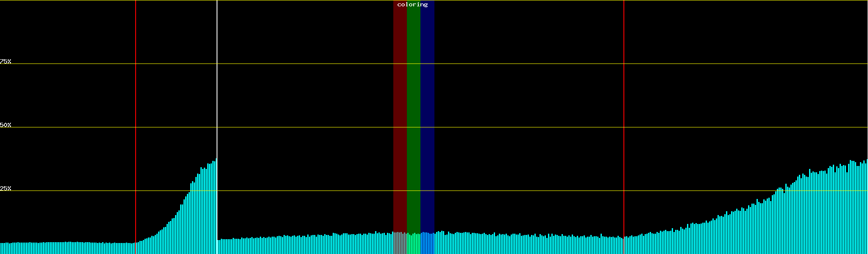The height and width of the screenshot is (254, 868).
Task: Click the blue bars under blue band
Action: click(427, 243)
